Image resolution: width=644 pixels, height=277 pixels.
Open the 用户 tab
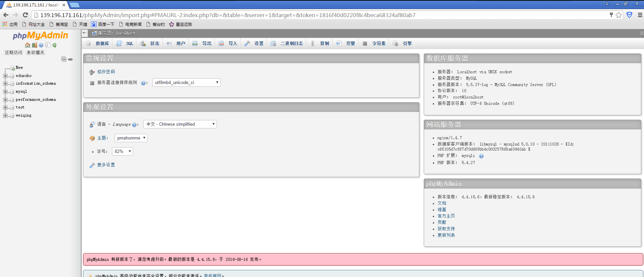(176, 43)
